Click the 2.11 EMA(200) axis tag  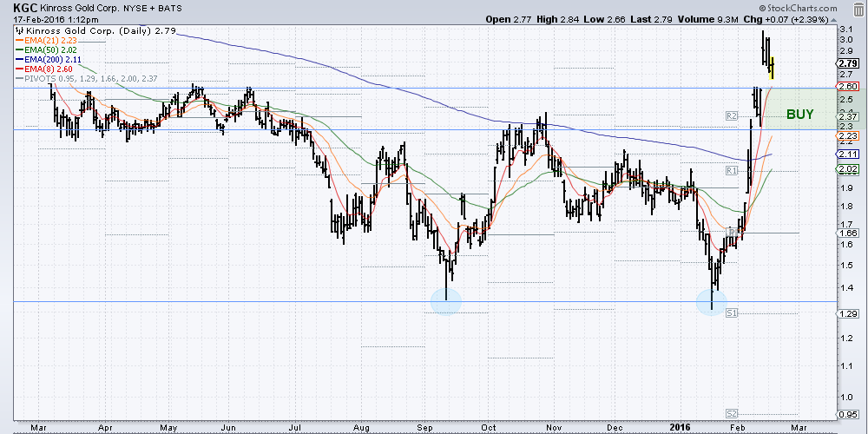[x=848, y=154]
